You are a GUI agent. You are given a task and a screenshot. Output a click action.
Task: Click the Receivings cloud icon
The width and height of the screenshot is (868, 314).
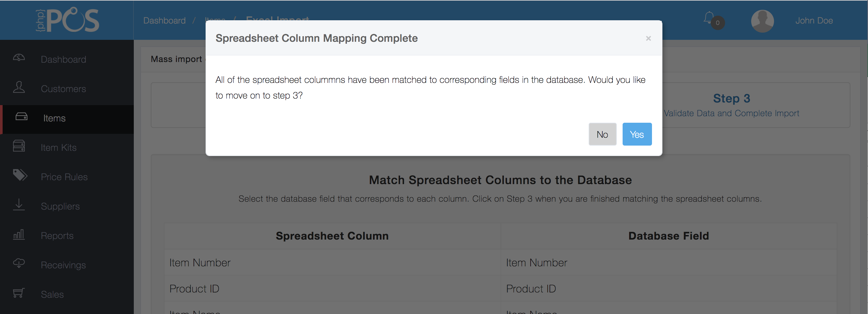[19, 263]
